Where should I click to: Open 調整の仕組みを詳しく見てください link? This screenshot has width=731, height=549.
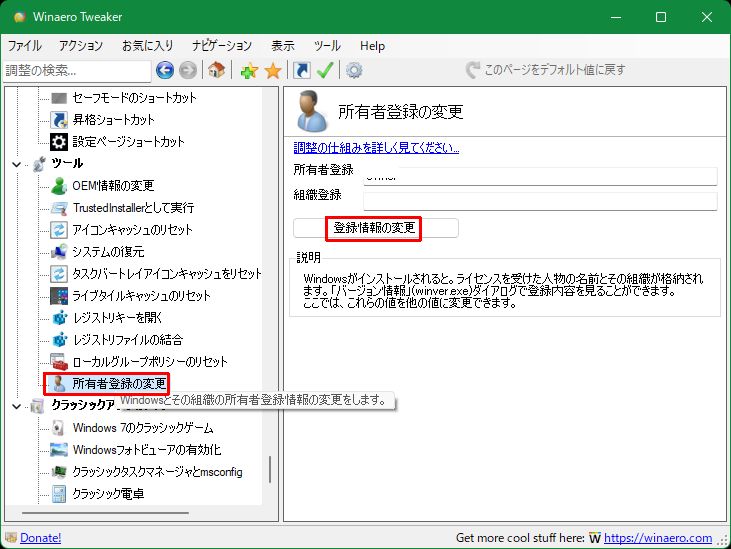click(376, 148)
